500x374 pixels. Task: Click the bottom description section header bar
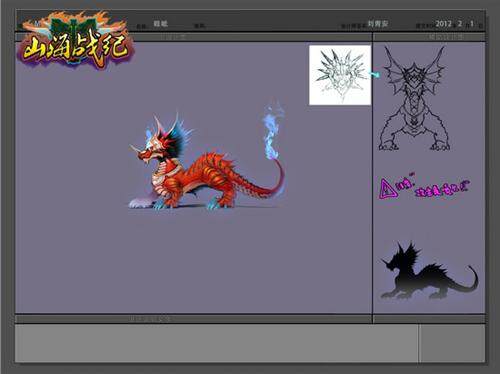tap(194, 319)
